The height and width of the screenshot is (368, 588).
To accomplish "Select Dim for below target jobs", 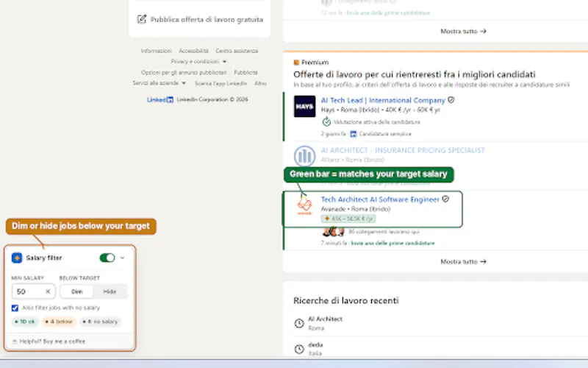I will click(x=77, y=291).
